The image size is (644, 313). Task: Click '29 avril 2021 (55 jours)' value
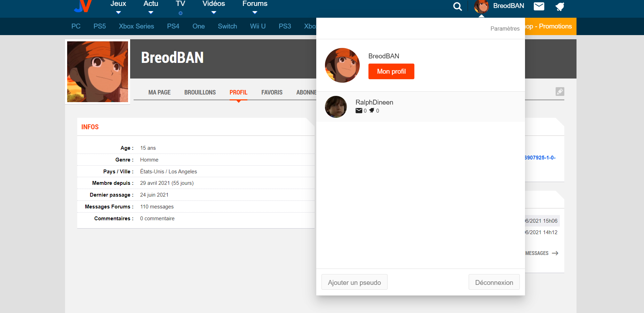tap(167, 183)
